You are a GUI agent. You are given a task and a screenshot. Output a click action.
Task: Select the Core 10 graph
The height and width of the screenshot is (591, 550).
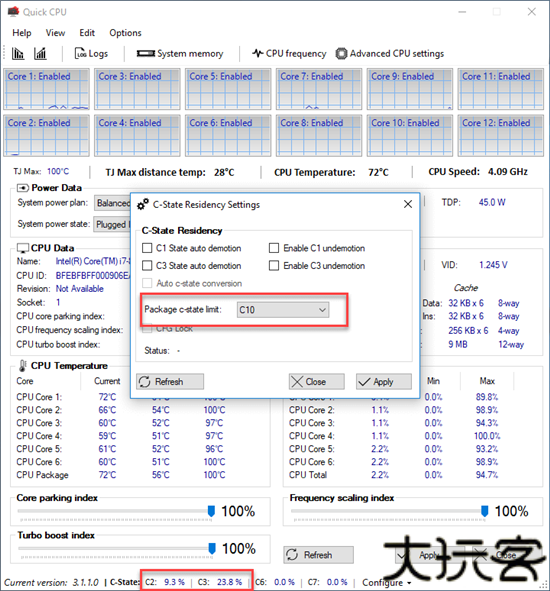[410, 135]
